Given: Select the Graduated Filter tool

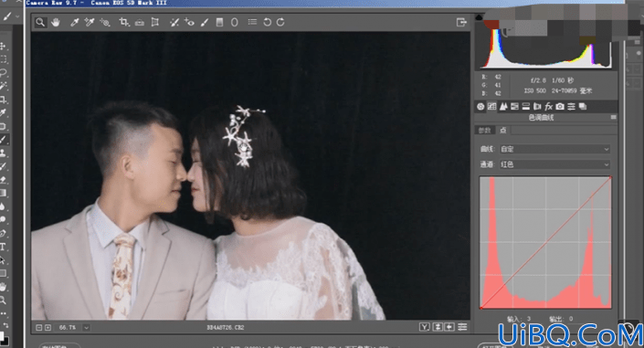Looking at the screenshot, I should click(219, 22).
